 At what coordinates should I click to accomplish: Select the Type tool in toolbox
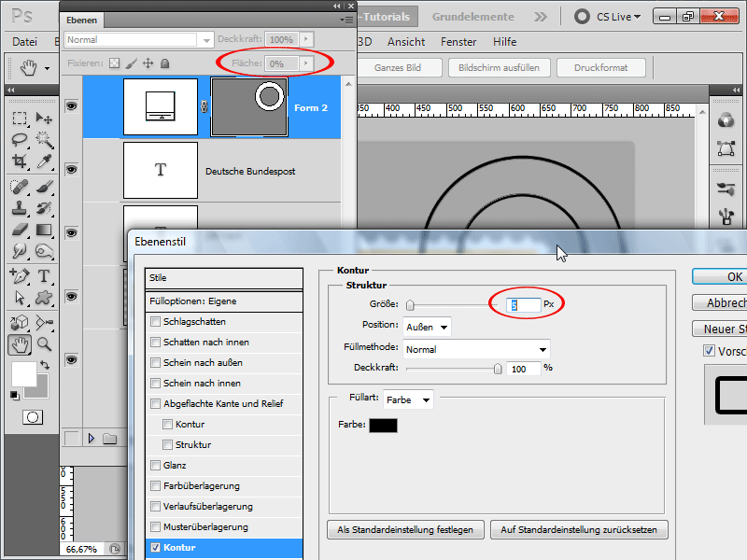tap(44, 275)
